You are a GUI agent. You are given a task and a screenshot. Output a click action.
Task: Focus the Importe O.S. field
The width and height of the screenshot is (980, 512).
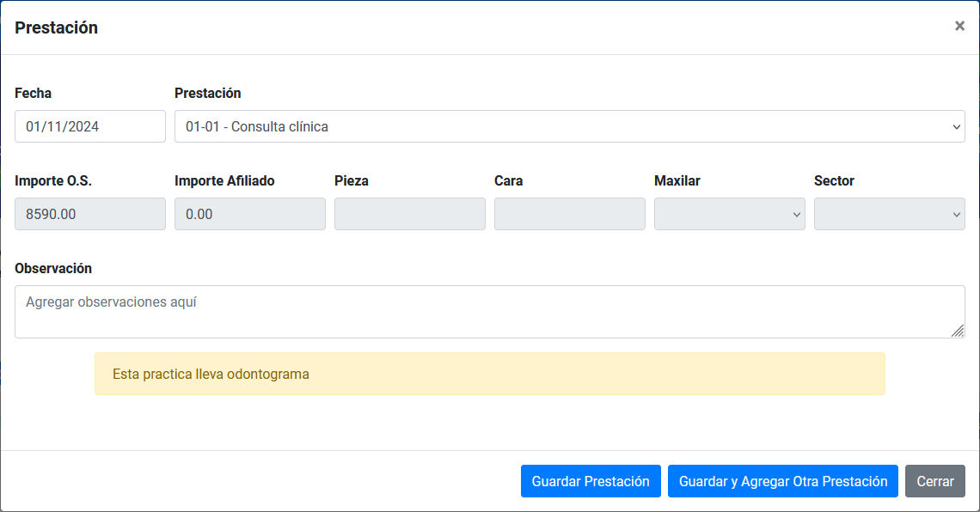coord(89,213)
